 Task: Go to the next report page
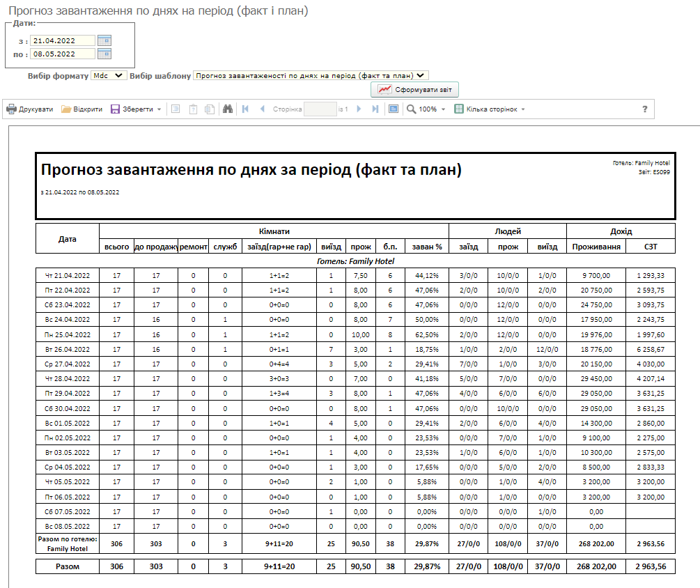point(359,109)
